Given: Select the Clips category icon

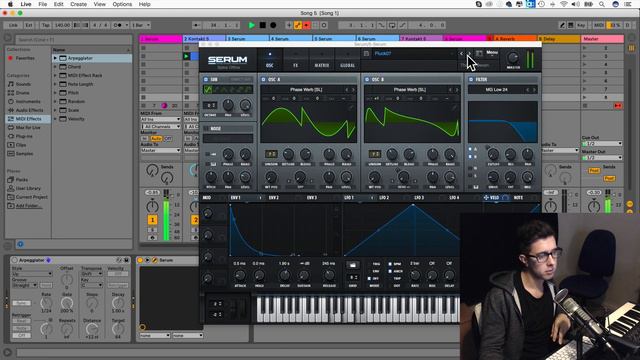Looking at the screenshot, I should [11, 145].
